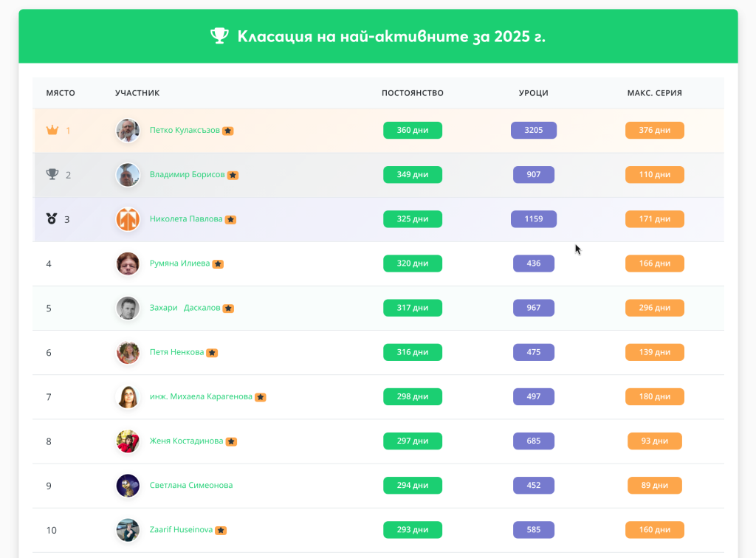Click the star badge beside Женя Костадинова
The height and width of the screenshot is (558, 756).
pyautogui.click(x=231, y=441)
